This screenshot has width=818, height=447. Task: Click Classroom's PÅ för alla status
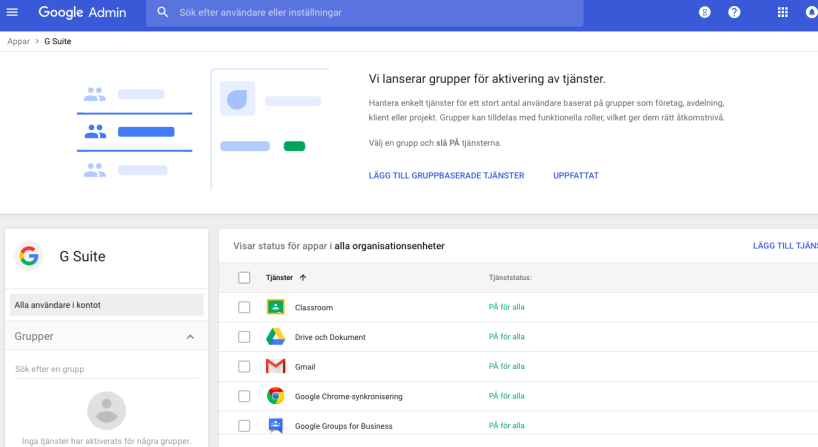[507, 307]
